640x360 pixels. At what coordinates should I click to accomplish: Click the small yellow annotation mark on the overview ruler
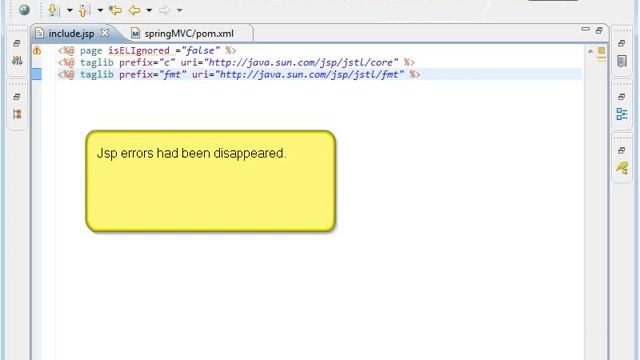[602, 60]
